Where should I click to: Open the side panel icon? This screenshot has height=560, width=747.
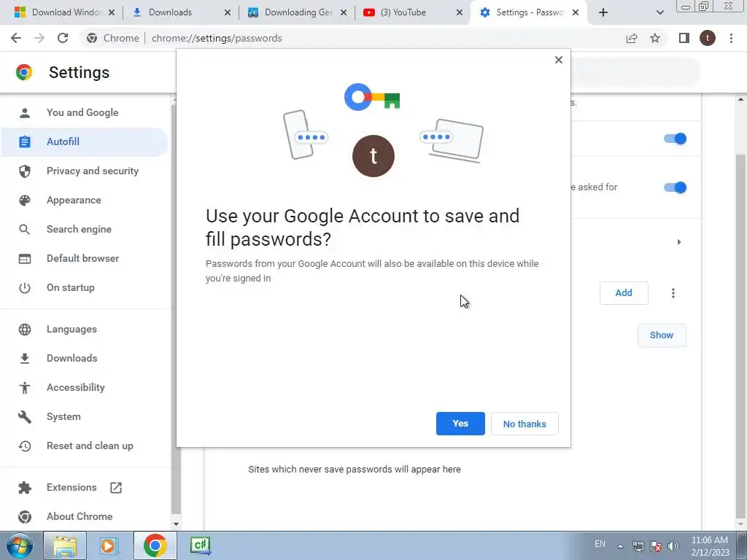pos(684,38)
